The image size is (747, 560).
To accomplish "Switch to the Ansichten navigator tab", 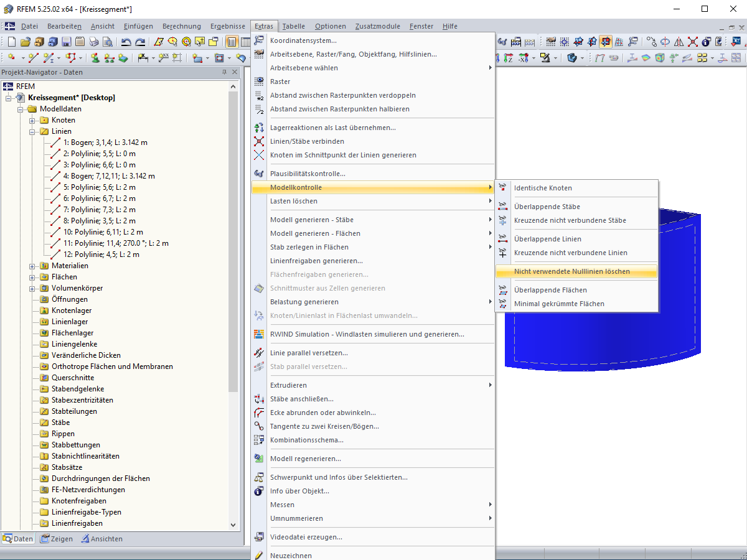I will coord(102,539).
